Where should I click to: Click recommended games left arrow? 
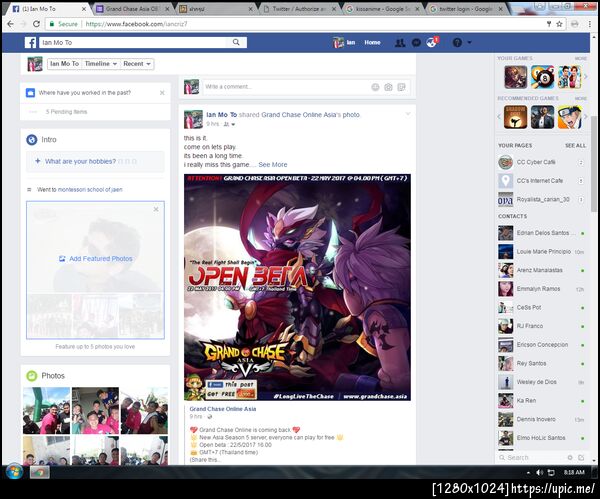click(x=499, y=117)
